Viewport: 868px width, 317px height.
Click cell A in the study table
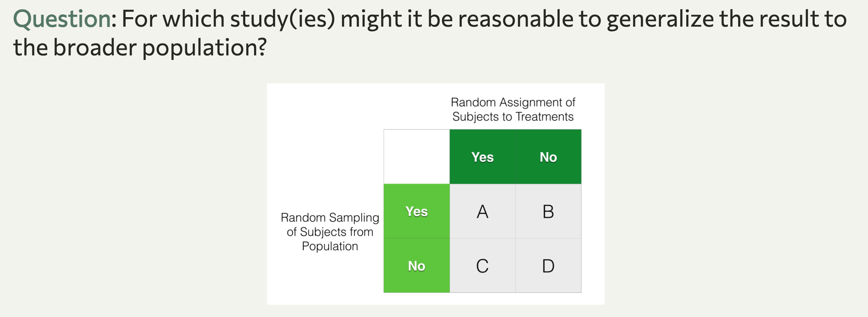point(482,211)
